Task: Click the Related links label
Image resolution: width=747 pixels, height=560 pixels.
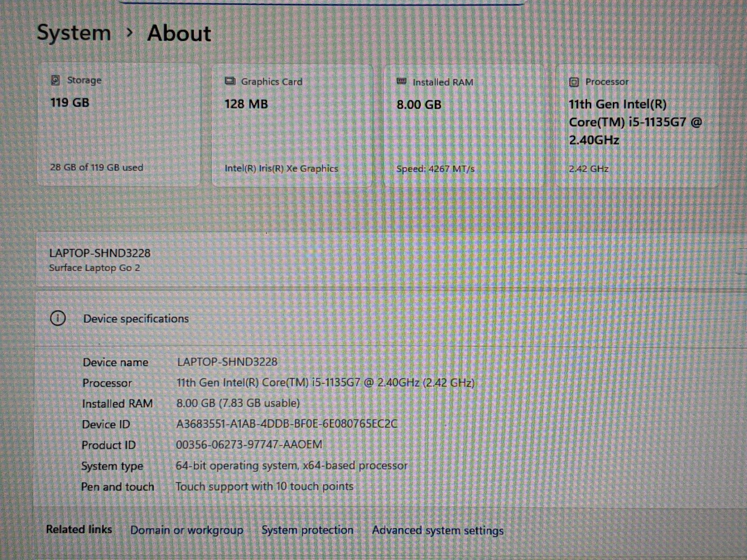Action: click(x=79, y=529)
